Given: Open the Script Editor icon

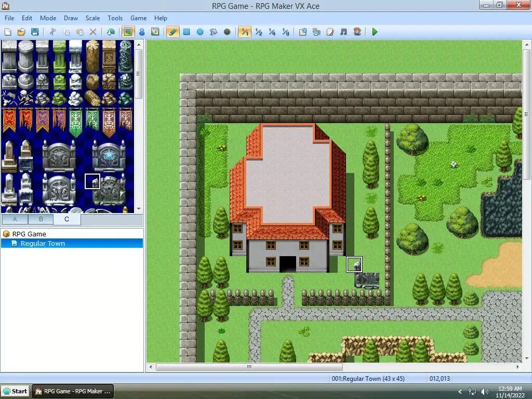Looking at the screenshot, I should point(330,32).
